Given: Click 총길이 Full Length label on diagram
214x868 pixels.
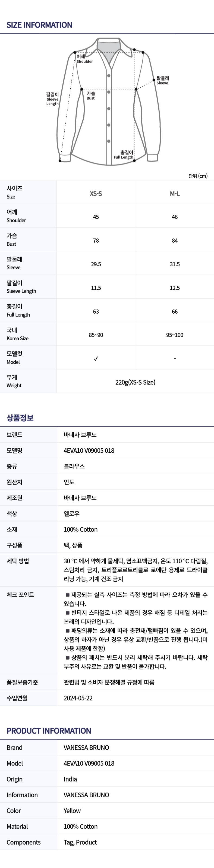Looking at the screenshot, I should (x=124, y=155).
